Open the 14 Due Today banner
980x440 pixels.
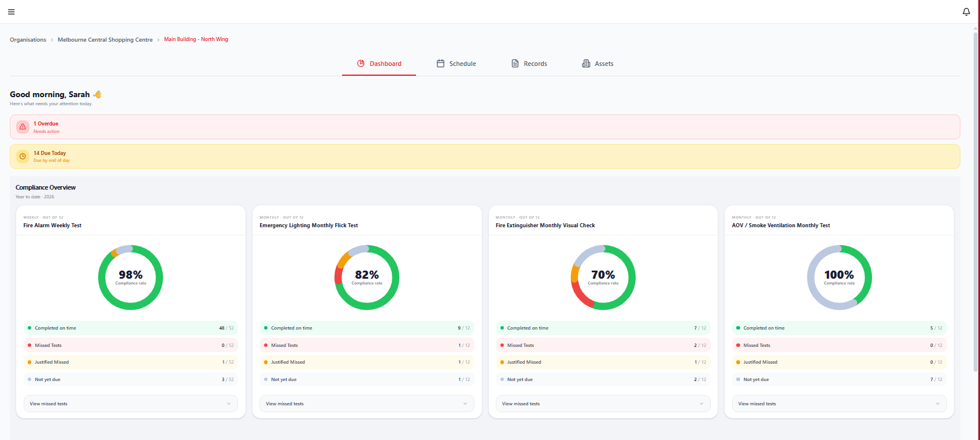point(485,156)
